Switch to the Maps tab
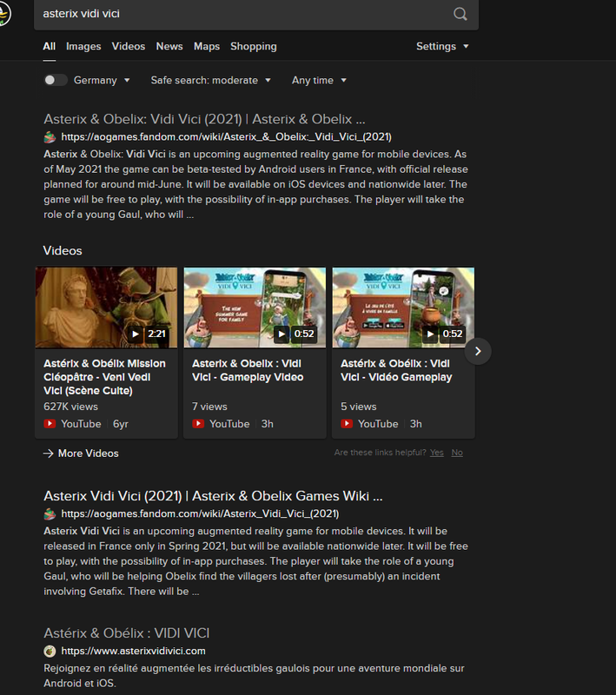 [207, 46]
